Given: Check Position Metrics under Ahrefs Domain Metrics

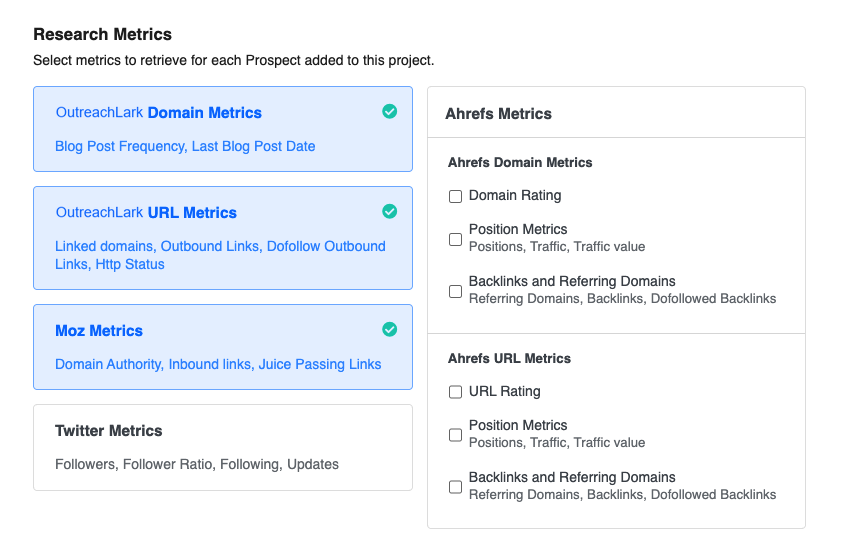Looking at the screenshot, I should [455, 239].
